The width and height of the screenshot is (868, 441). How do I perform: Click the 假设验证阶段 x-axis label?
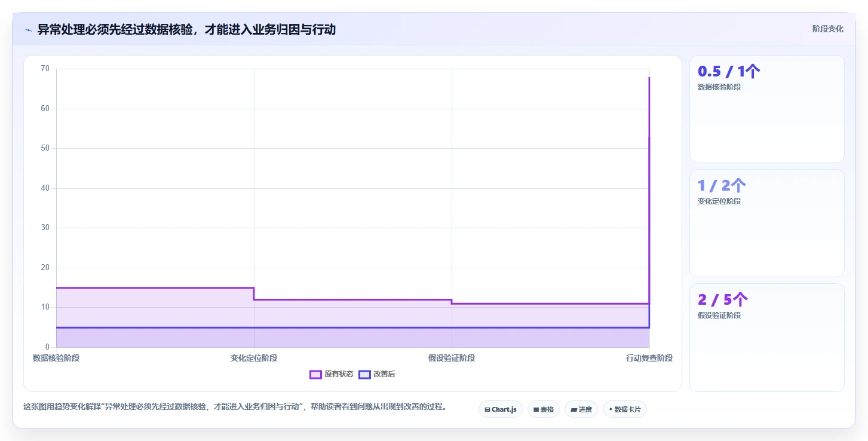(x=452, y=358)
